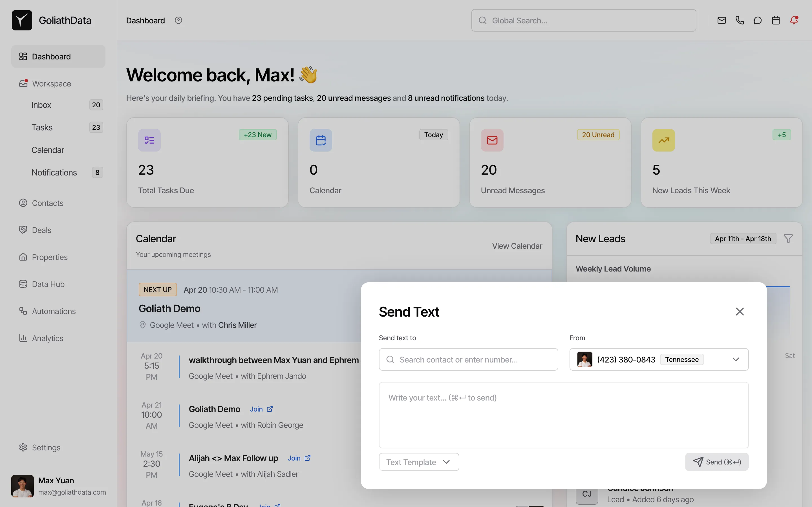The image size is (812, 507).
Task: Click the New Leads filter funnel icon
Action: click(788, 239)
